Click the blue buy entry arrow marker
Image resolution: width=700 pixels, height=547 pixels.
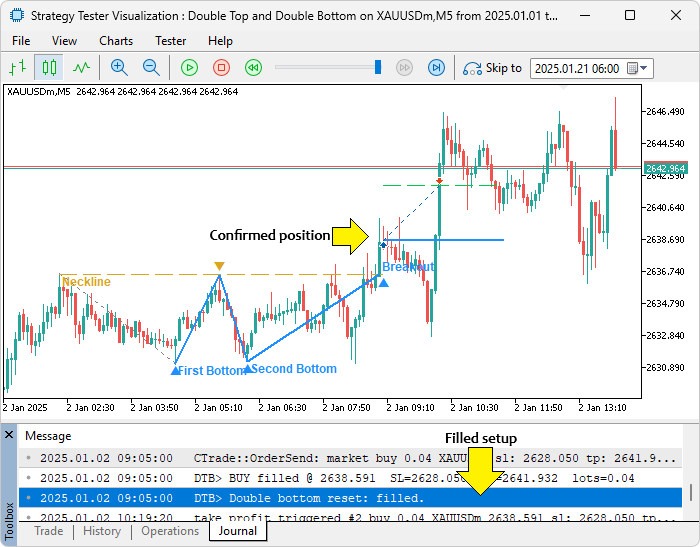coord(383,245)
